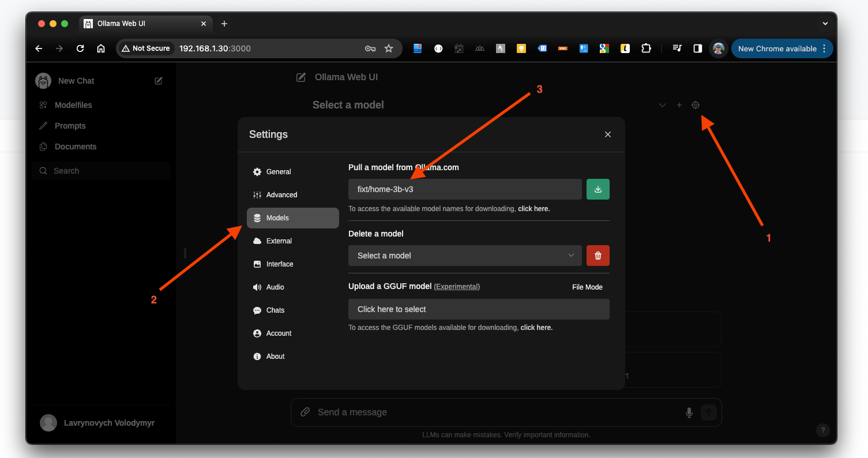
Task: Click the help question mark button
Action: click(x=823, y=430)
